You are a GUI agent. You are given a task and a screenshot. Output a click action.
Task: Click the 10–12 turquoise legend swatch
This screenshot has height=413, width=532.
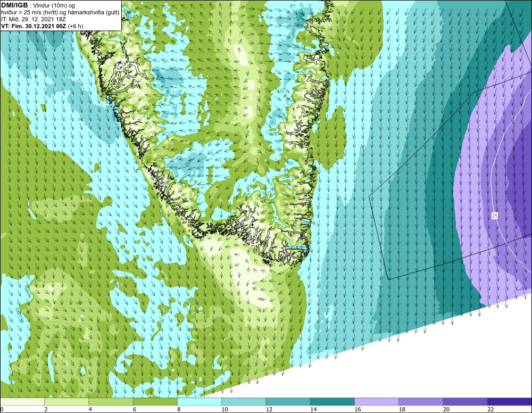tap(244, 402)
